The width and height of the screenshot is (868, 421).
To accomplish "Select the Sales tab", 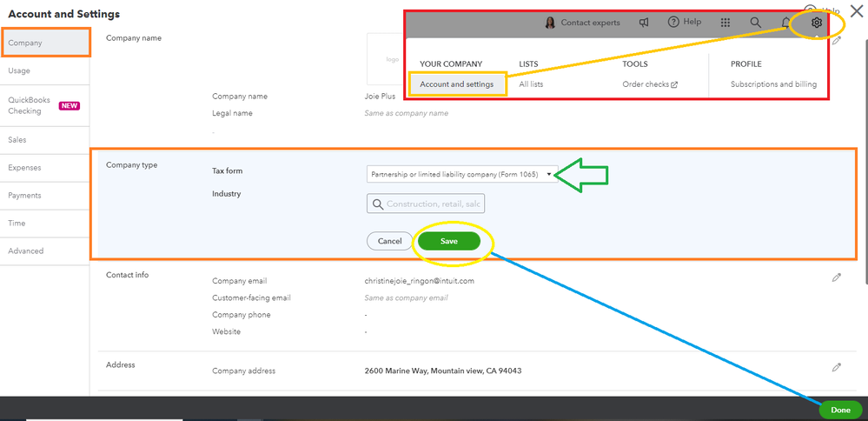I will coord(45,140).
